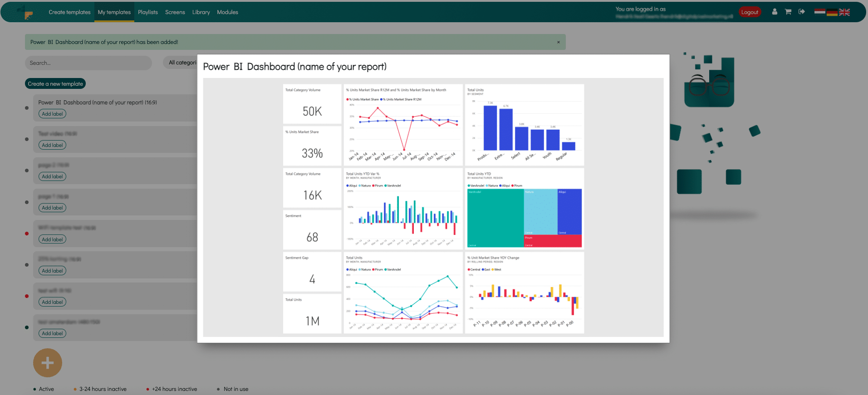Go to Playlists
Viewport: 868px width, 395px height.
148,12
